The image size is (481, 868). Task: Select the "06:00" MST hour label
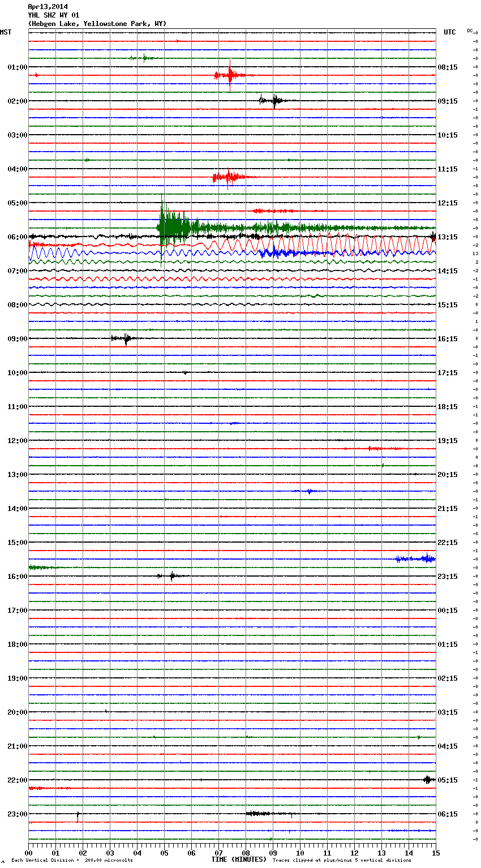click(18, 237)
